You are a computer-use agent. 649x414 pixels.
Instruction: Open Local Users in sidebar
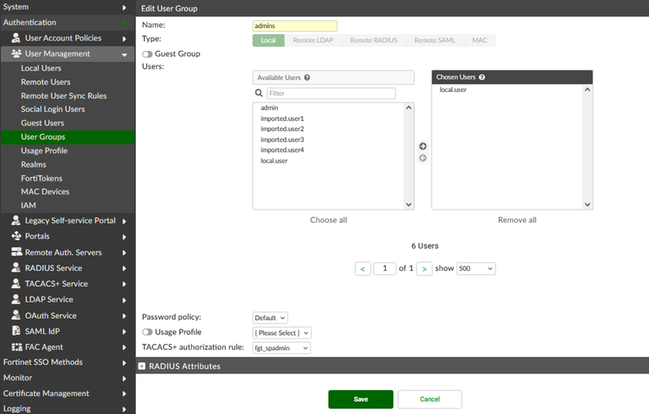pyautogui.click(x=41, y=68)
